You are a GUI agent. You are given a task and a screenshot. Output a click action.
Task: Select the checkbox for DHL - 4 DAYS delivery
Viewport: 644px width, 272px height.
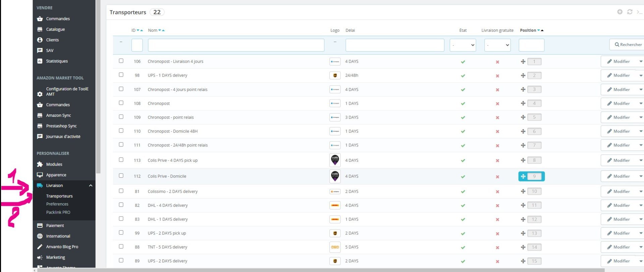click(x=121, y=205)
